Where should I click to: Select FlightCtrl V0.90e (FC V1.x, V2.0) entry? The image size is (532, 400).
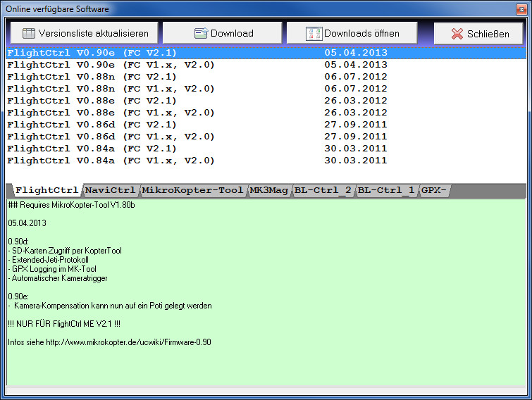pos(111,65)
